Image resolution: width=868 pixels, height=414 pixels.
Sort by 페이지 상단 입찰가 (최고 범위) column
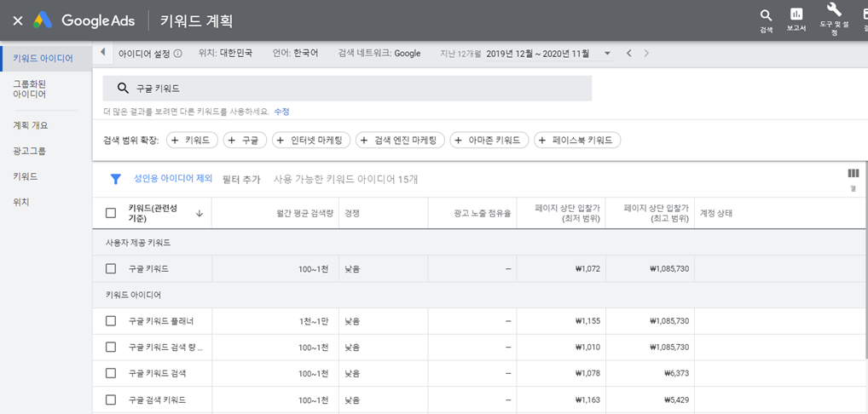[x=656, y=213]
